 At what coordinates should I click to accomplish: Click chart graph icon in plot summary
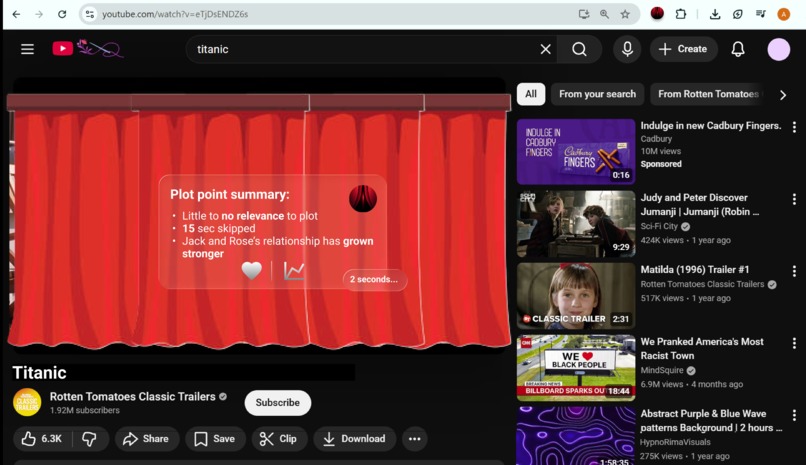(294, 271)
